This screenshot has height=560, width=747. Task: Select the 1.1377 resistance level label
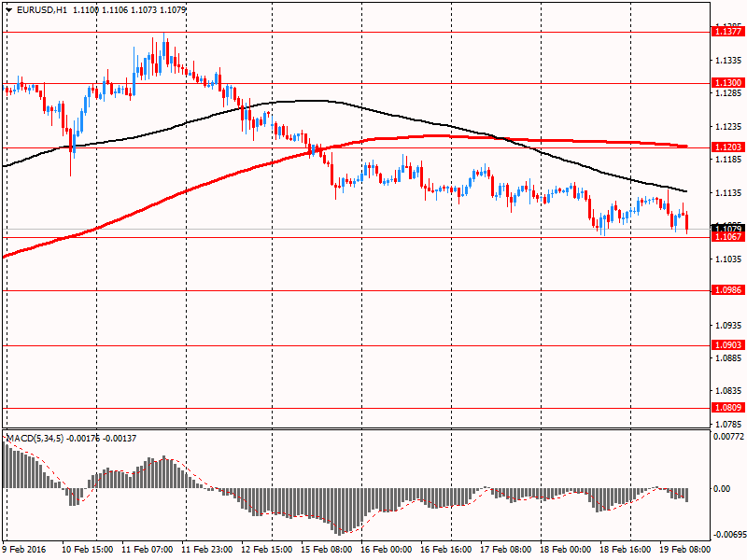click(727, 32)
